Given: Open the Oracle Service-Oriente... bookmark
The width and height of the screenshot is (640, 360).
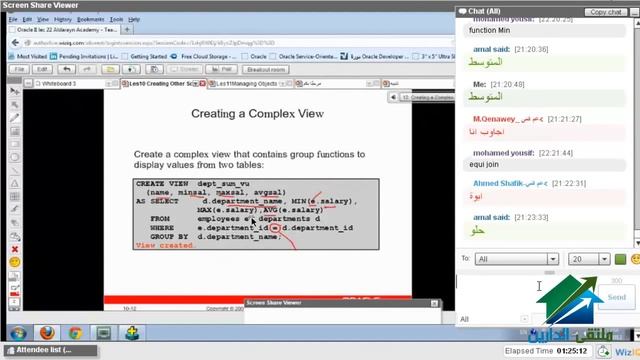Looking at the screenshot, I should coord(304,56).
